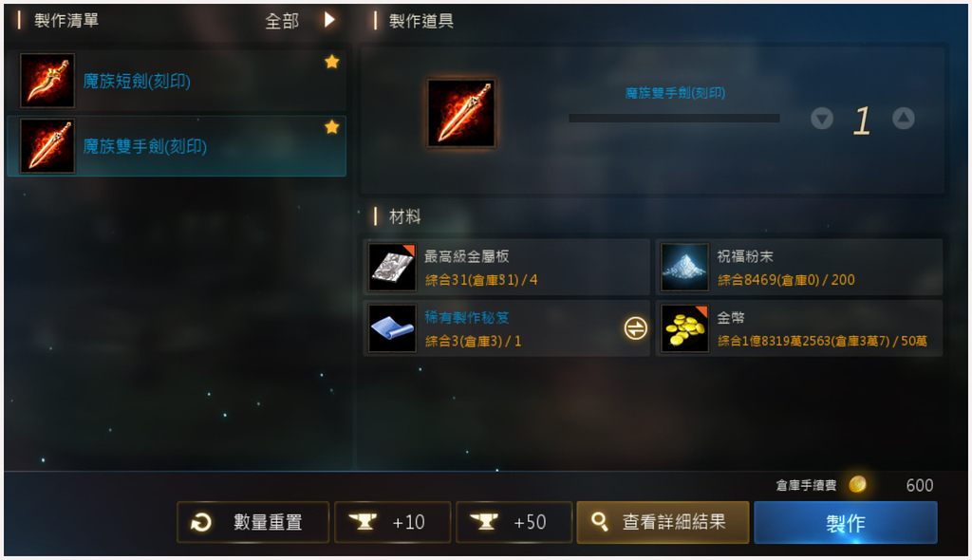
Task: Click the 最高級金屬板 material icon
Action: (x=392, y=268)
